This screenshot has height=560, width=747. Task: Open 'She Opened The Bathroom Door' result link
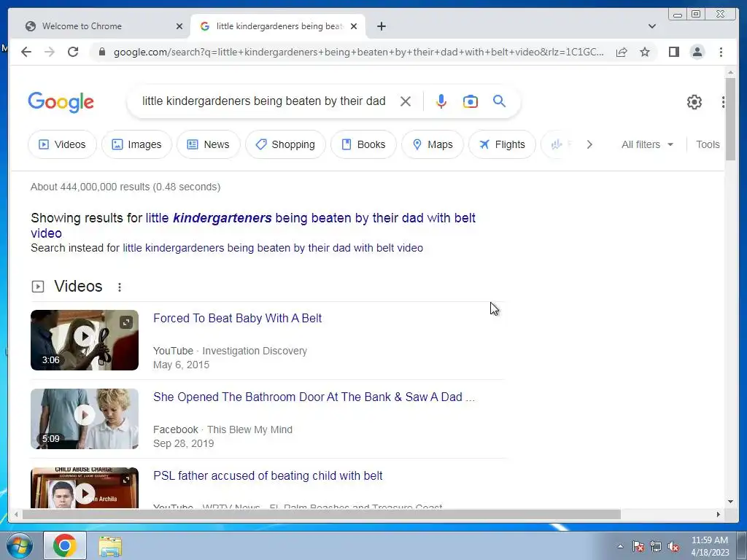click(x=314, y=397)
